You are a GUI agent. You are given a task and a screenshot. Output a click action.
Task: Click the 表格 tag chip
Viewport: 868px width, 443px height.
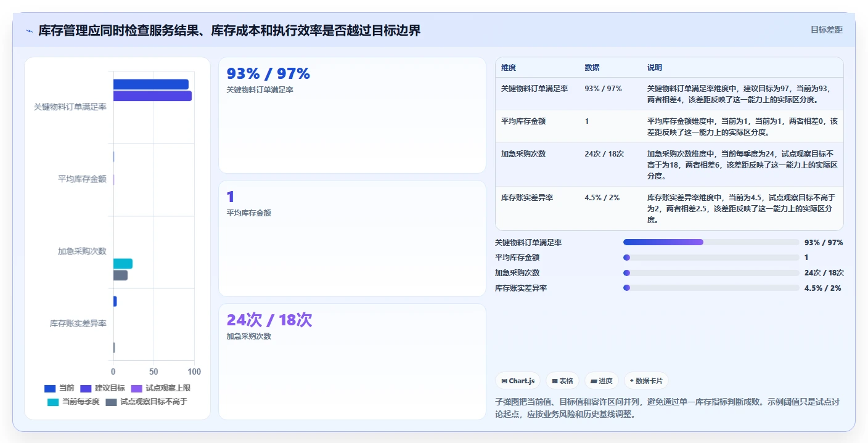pyautogui.click(x=563, y=381)
